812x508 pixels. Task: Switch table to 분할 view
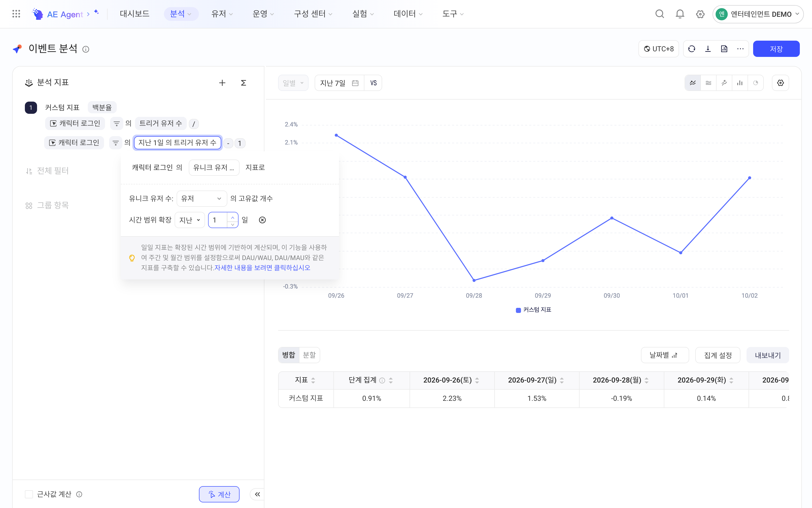(309, 355)
